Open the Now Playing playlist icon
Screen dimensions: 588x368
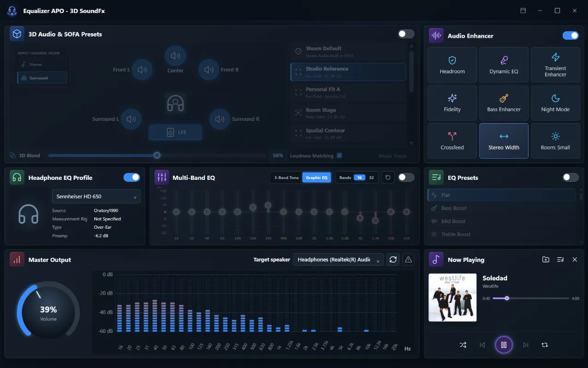coord(560,260)
